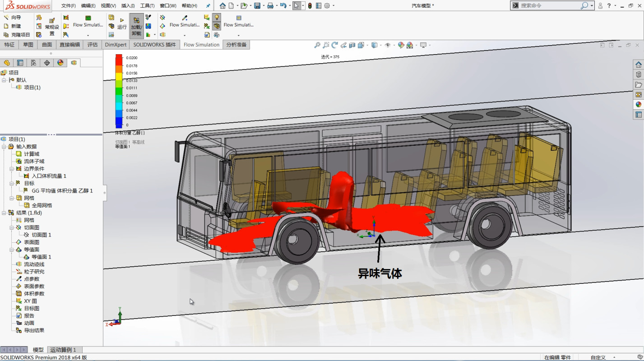Switch to the DimXpert tab
This screenshot has width=644, height=361.
(116, 45)
